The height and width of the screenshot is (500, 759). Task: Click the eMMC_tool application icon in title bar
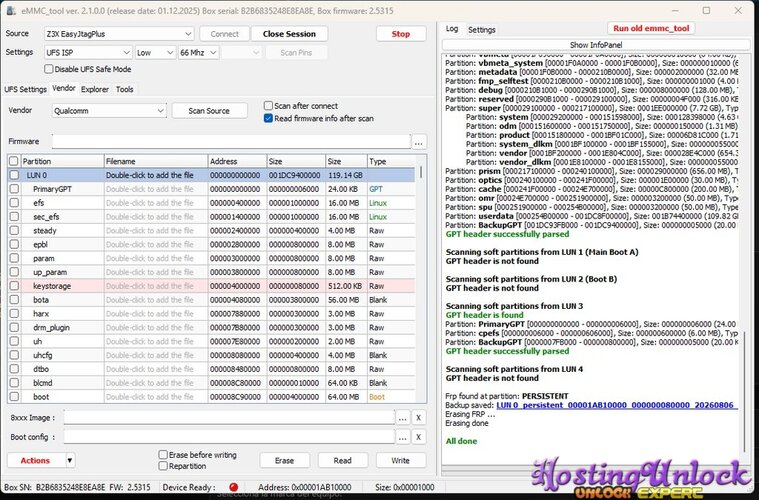pyautogui.click(x=11, y=10)
